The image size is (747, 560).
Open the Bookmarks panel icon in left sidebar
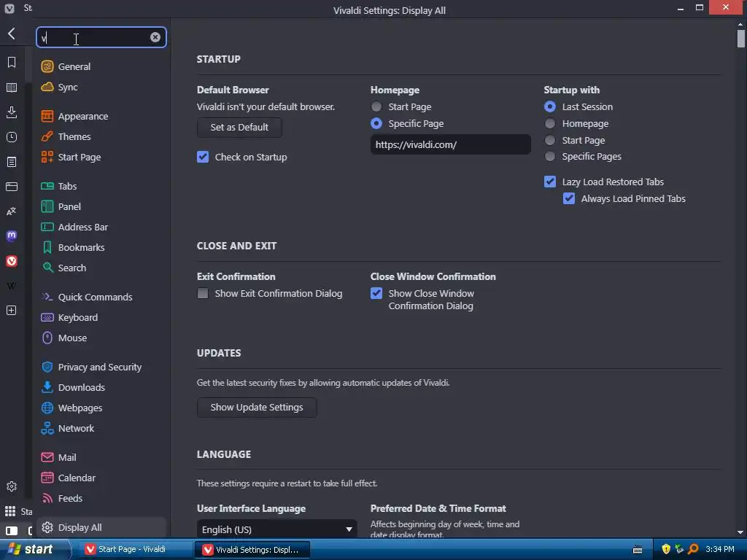click(x=12, y=63)
